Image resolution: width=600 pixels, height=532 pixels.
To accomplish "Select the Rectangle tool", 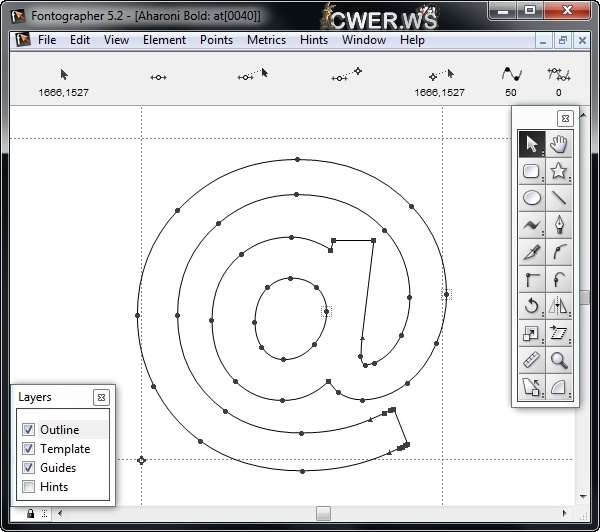I will point(531,171).
